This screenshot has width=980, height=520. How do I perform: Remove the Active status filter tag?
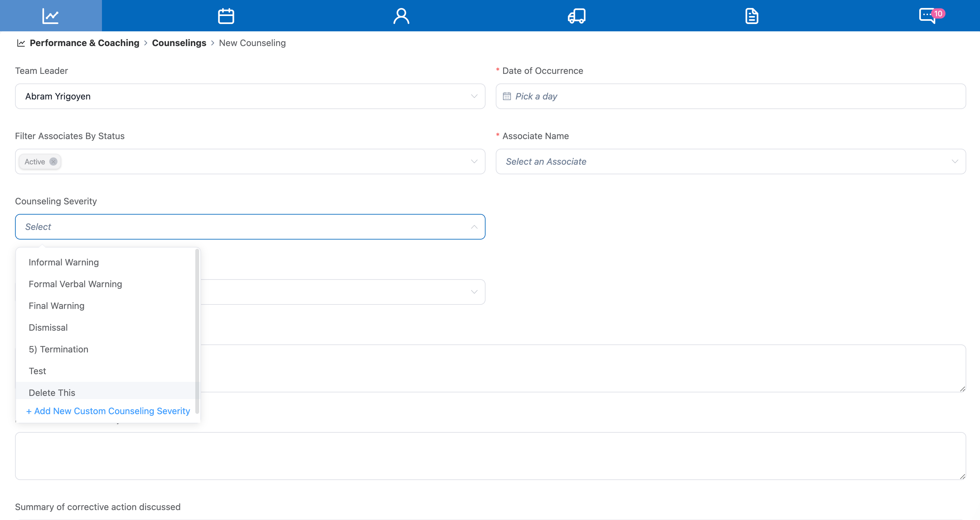point(53,162)
